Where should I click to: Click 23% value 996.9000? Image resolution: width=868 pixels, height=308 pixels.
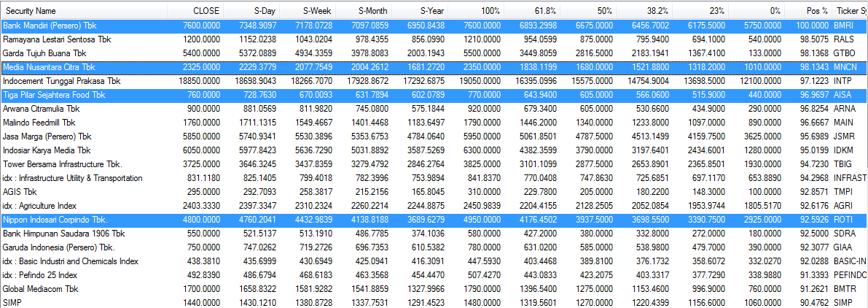tap(709, 288)
